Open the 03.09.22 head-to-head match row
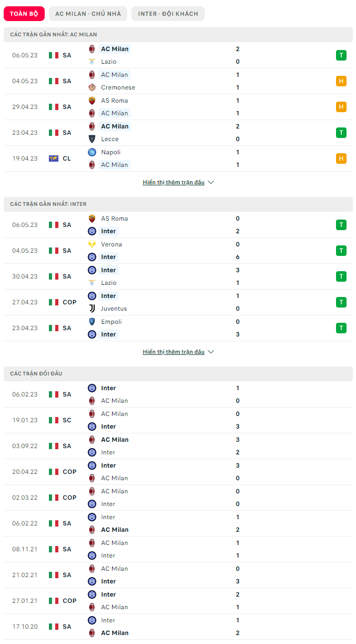Screen dimensions: 356x644 pos(178,446)
